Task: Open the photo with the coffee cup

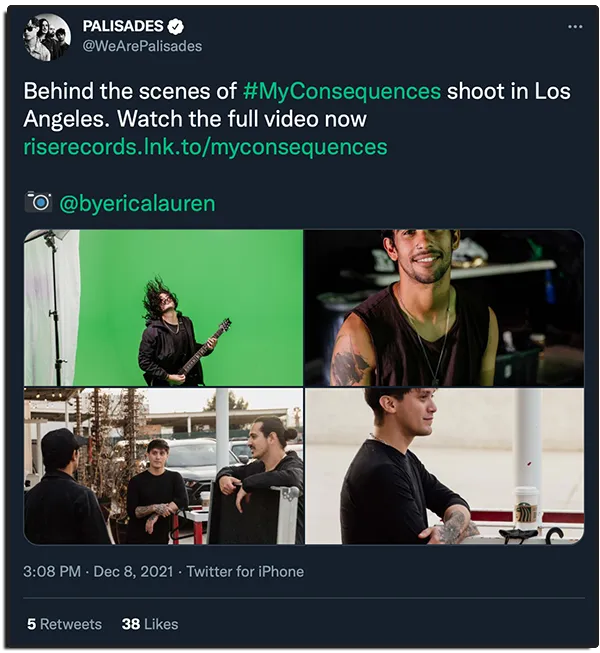Action: (x=444, y=466)
